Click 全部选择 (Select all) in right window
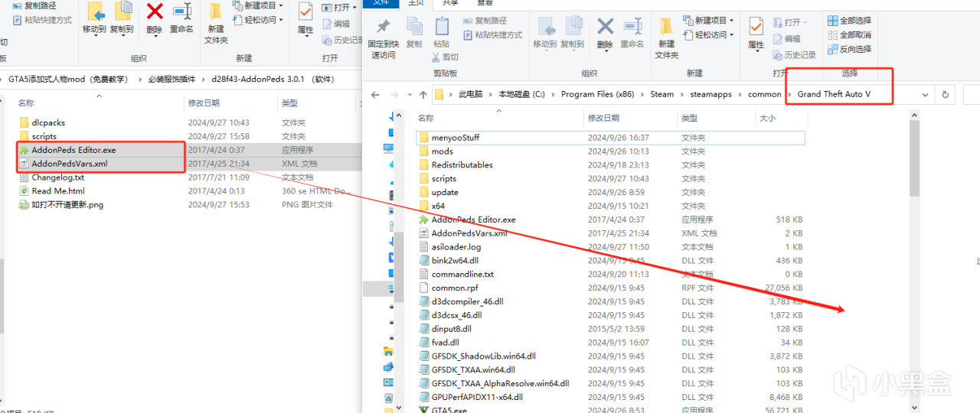Image resolution: width=980 pixels, height=413 pixels. pos(849,21)
